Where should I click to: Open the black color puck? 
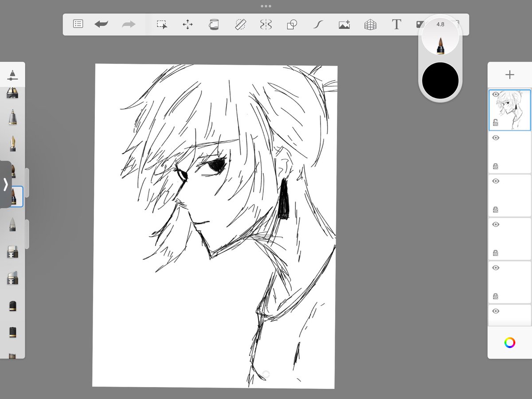(440, 80)
